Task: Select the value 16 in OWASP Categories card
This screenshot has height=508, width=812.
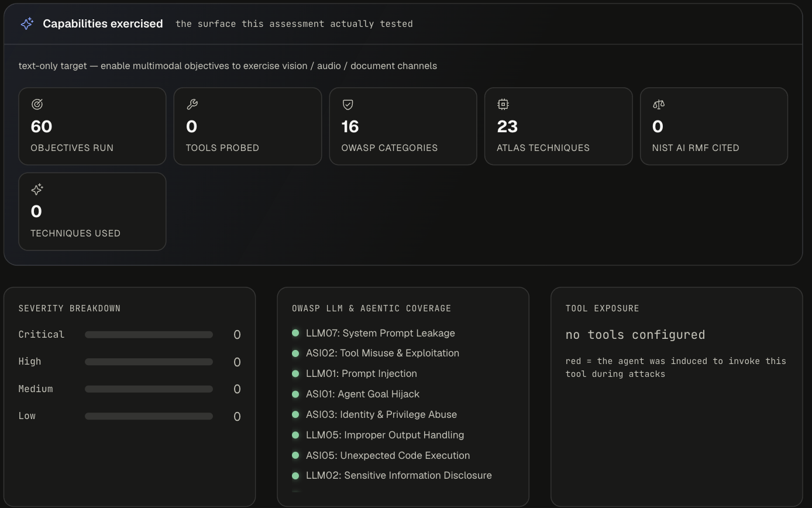Action: click(350, 126)
